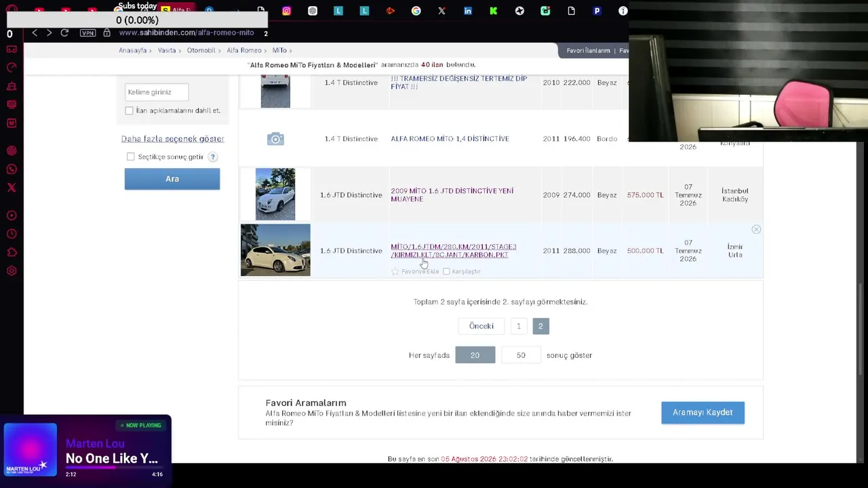This screenshot has width=868, height=488.
Task: Click the browser forward arrow
Action: click(x=49, y=33)
